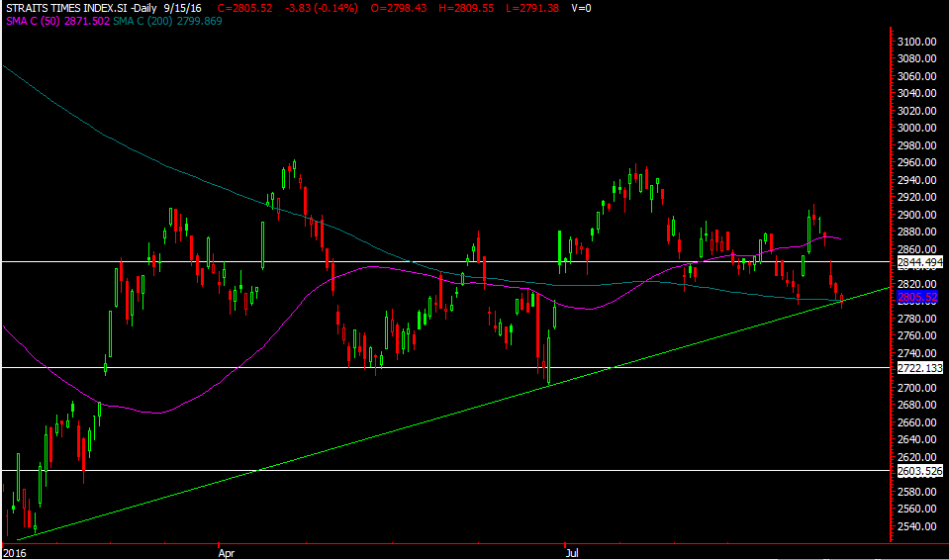Click the Apr date axis label
Image resolution: width=949 pixels, height=560 pixels.
(226, 553)
